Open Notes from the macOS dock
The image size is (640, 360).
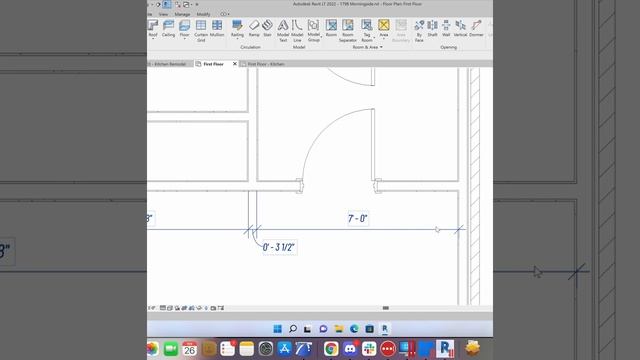tap(247, 349)
